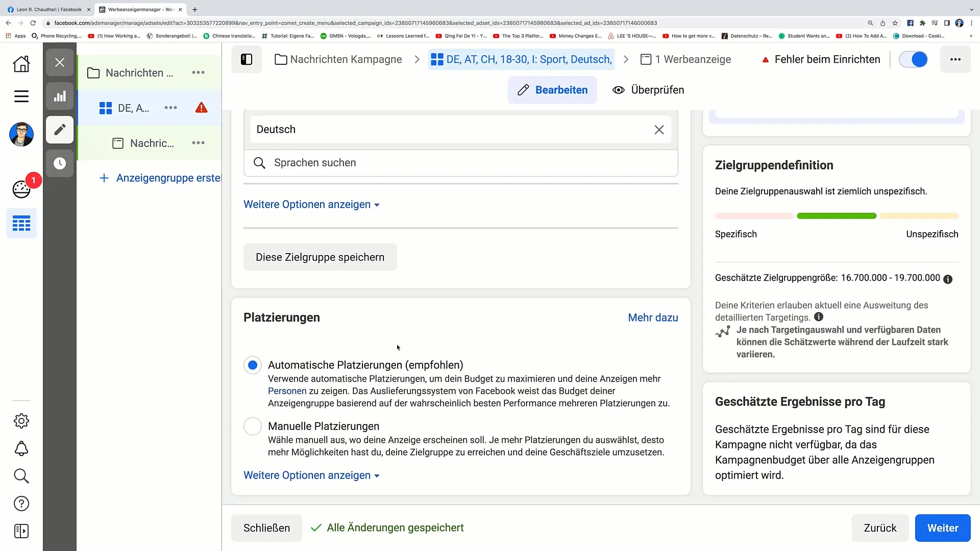The width and height of the screenshot is (980, 551).
Task: Click Fehler beim Einrichten status
Action: pos(821,60)
